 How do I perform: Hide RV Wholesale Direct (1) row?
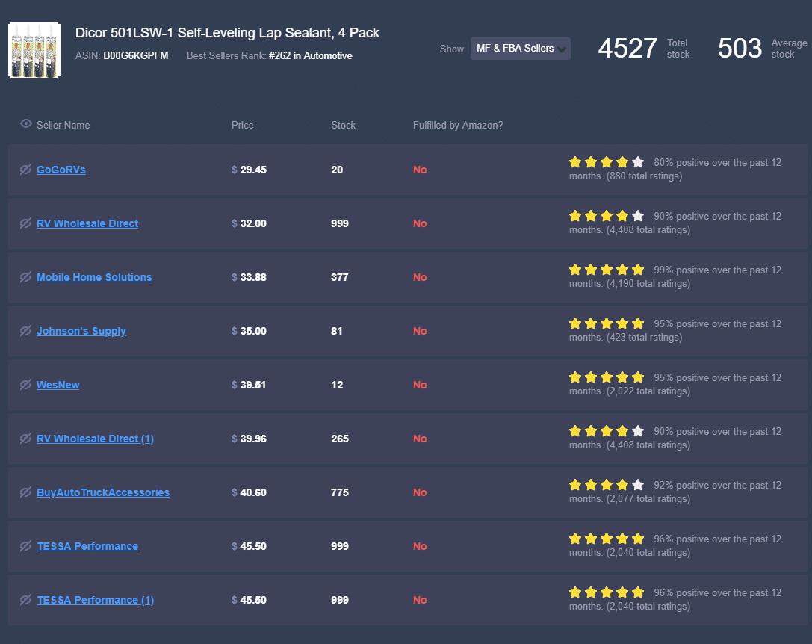(25, 439)
